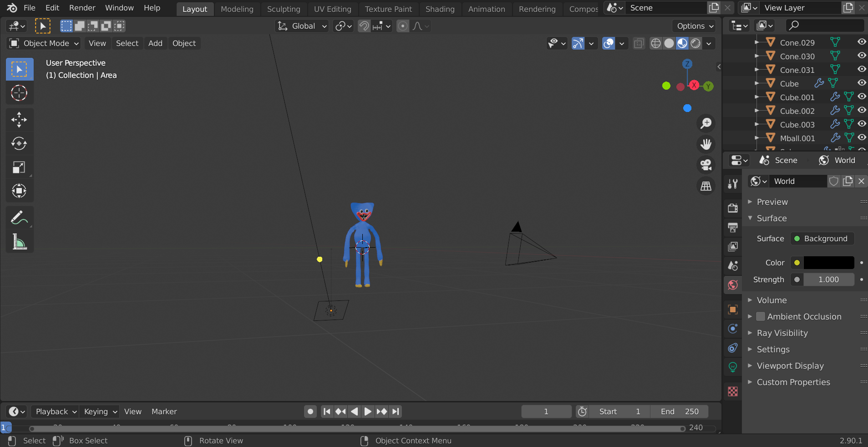
Task: Toggle X-ray mode in viewport header
Action: [639, 43]
